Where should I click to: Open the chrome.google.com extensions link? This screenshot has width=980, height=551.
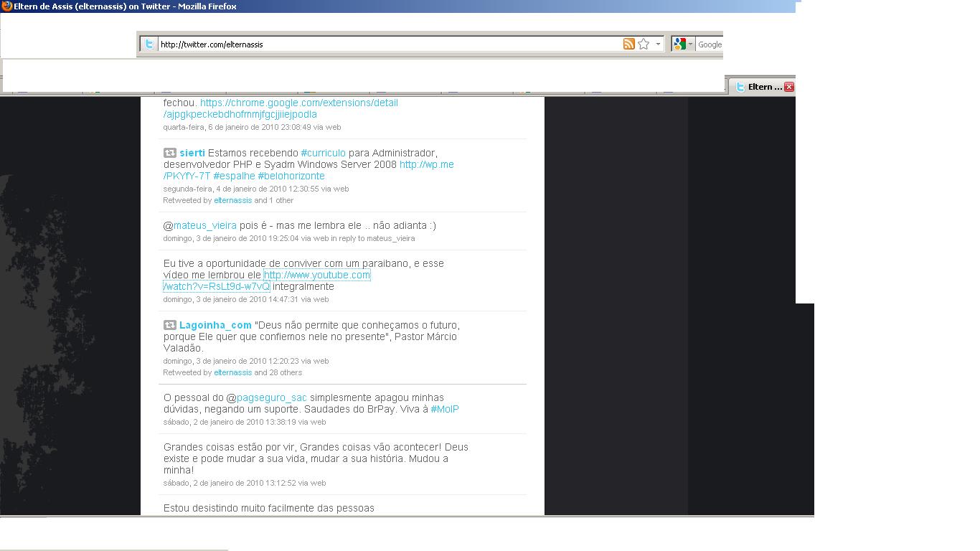coord(280,108)
